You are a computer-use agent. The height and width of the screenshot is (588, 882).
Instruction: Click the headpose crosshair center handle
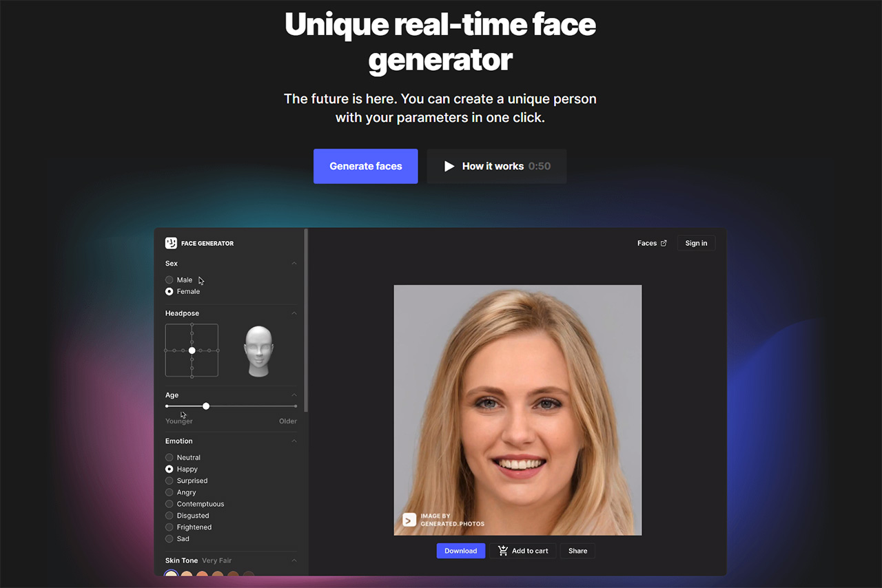point(192,350)
